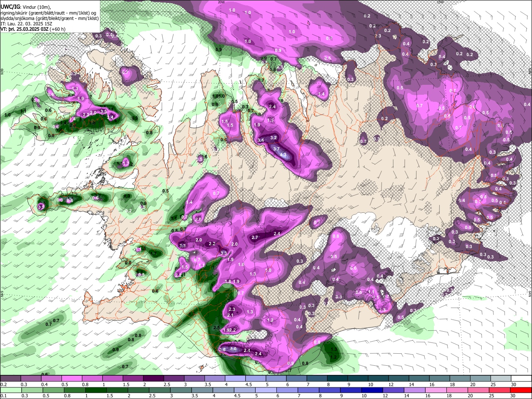Image resolution: width=532 pixels, height=399 pixels.
Task: Click the 4.0 value near the south coast
Action: click(233, 349)
